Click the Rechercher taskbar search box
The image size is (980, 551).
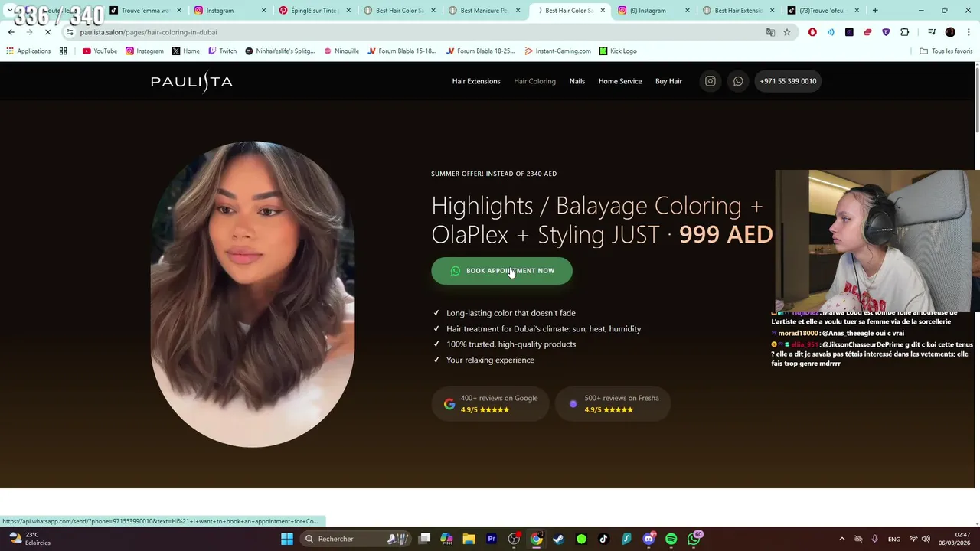coord(356,539)
